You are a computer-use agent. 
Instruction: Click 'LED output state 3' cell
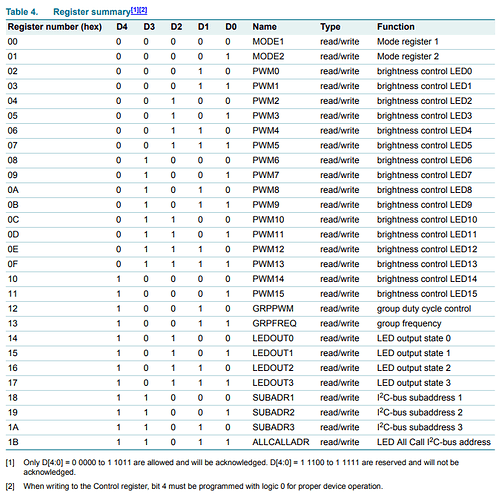(x=414, y=383)
